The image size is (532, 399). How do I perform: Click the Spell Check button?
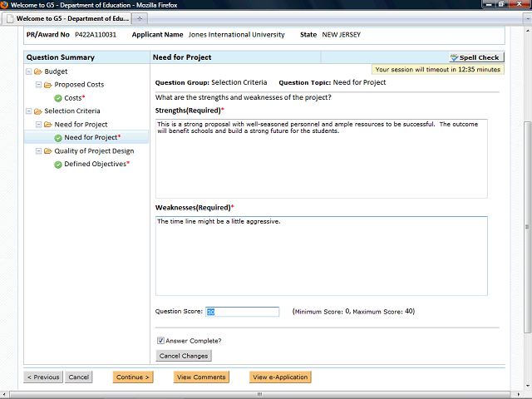click(476, 57)
